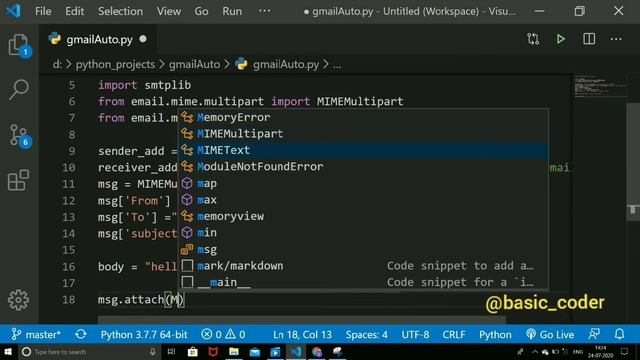Switch to VS Code taskbar icon
Screen dimensions: 640x360
[x=296, y=351]
